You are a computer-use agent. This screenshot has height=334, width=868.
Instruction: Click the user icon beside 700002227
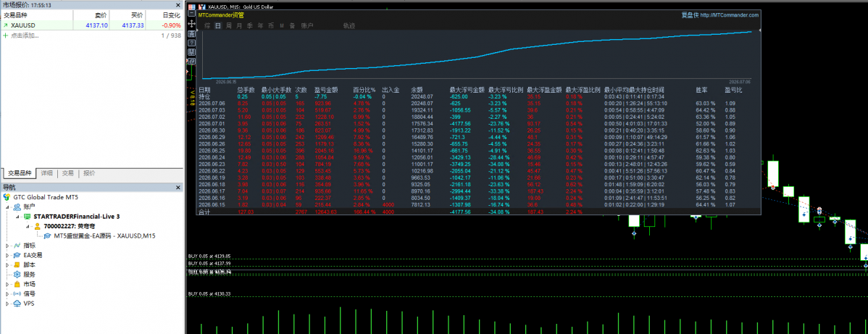(37, 226)
